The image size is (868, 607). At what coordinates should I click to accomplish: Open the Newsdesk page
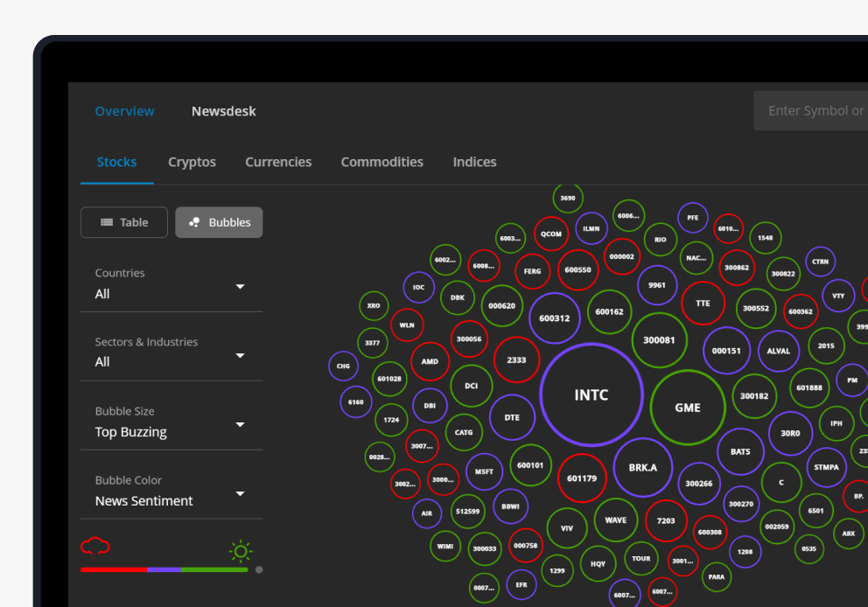224,111
